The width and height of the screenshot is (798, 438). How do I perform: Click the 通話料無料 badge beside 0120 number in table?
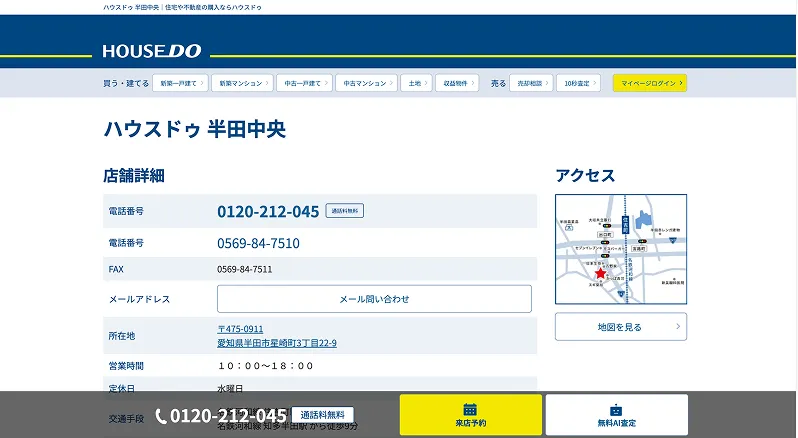click(345, 211)
